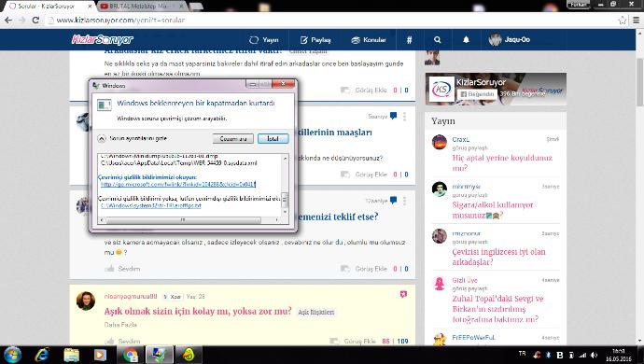
Task: Click the Windows Start button
Action: click(x=12, y=354)
